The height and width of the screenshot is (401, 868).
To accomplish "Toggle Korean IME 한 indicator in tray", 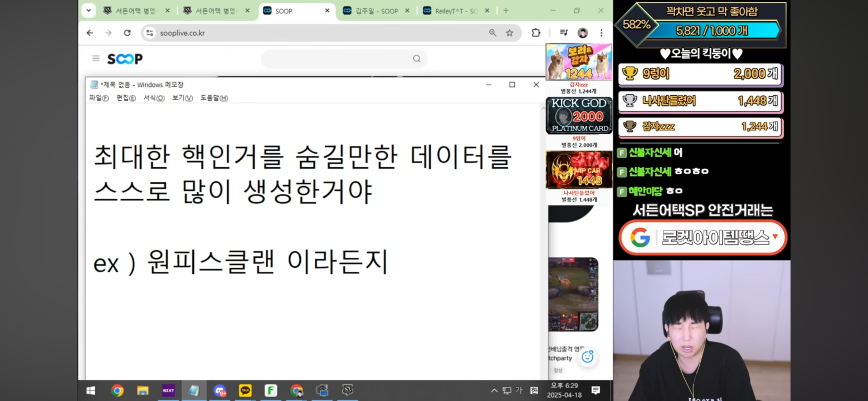I will tap(534, 390).
